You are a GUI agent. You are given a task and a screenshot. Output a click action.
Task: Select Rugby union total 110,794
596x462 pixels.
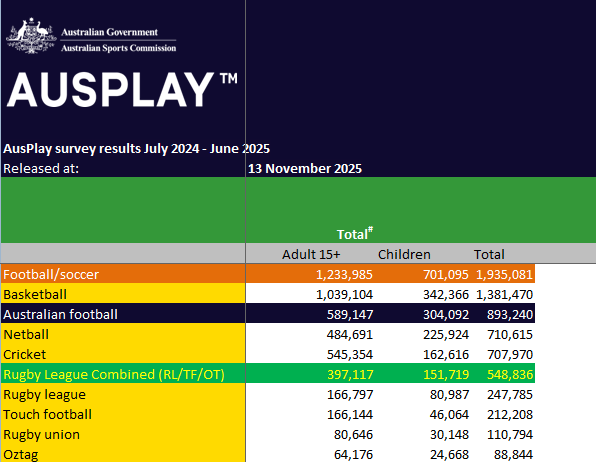coord(510,434)
